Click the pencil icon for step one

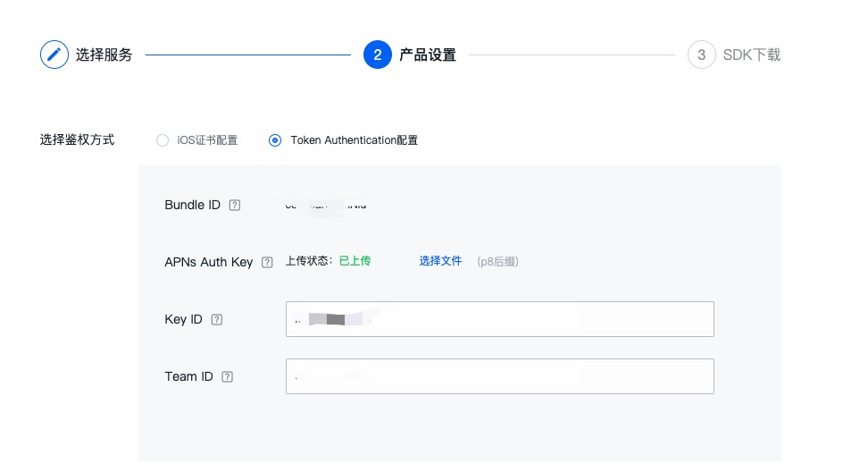pyautogui.click(x=54, y=55)
